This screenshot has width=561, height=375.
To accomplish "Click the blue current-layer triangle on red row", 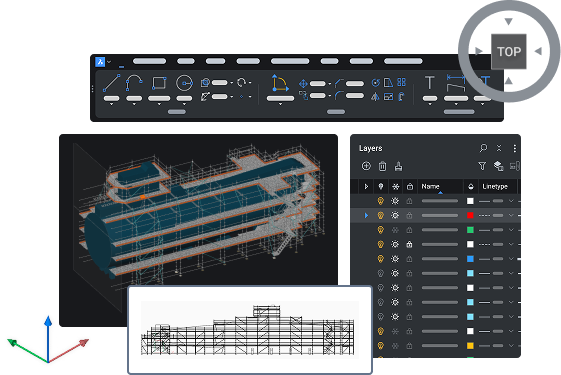I will coord(366,215).
